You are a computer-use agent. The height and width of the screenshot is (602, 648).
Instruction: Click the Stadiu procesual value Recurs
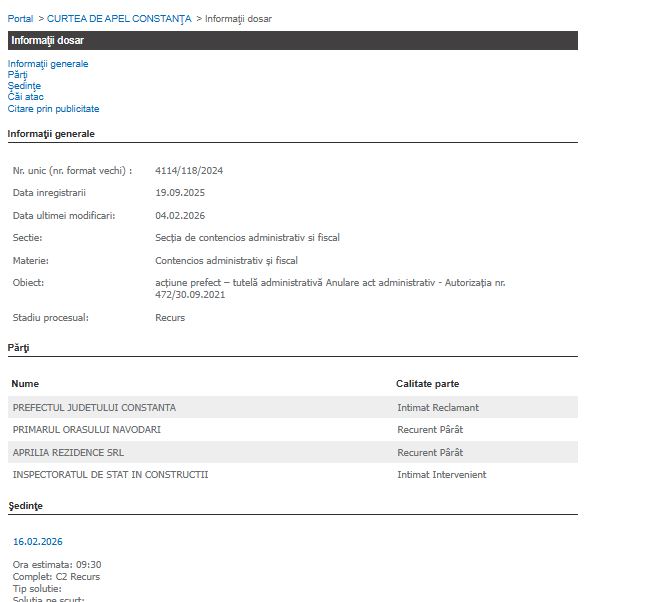click(x=170, y=318)
